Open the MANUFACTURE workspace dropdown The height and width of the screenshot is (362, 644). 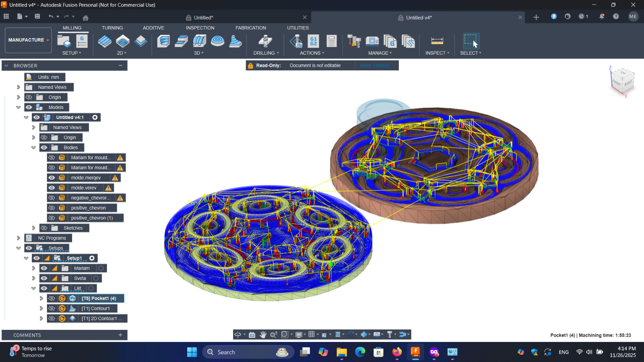coord(28,40)
